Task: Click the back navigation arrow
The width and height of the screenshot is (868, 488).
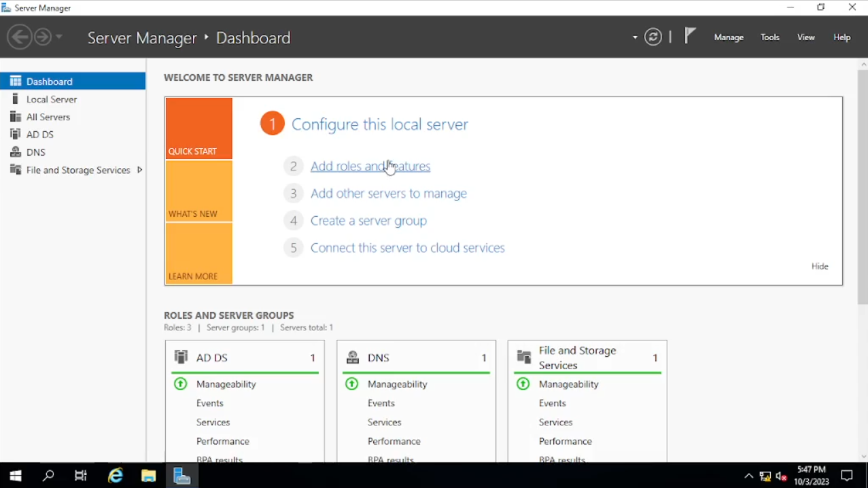Action: pyautogui.click(x=19, y=37)
